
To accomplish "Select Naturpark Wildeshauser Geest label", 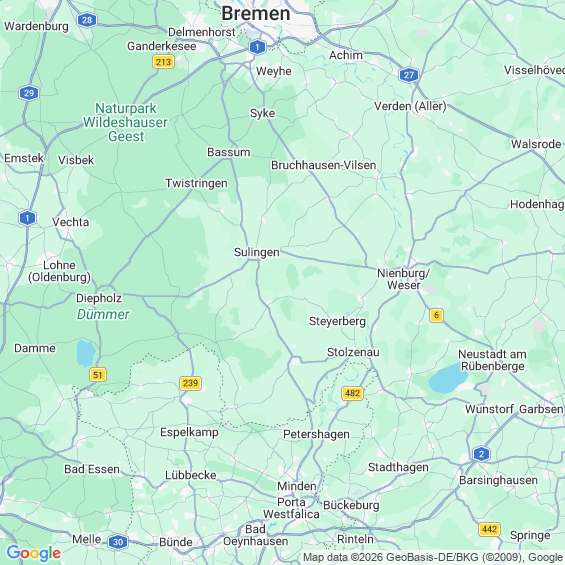I will 125,122.
